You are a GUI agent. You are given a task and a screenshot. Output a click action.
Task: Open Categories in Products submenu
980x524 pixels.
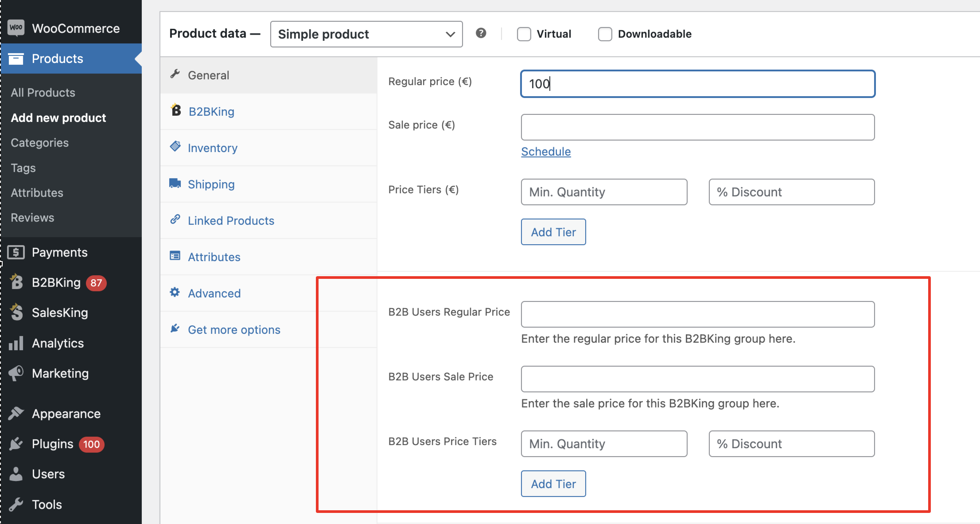coord(39,143)
